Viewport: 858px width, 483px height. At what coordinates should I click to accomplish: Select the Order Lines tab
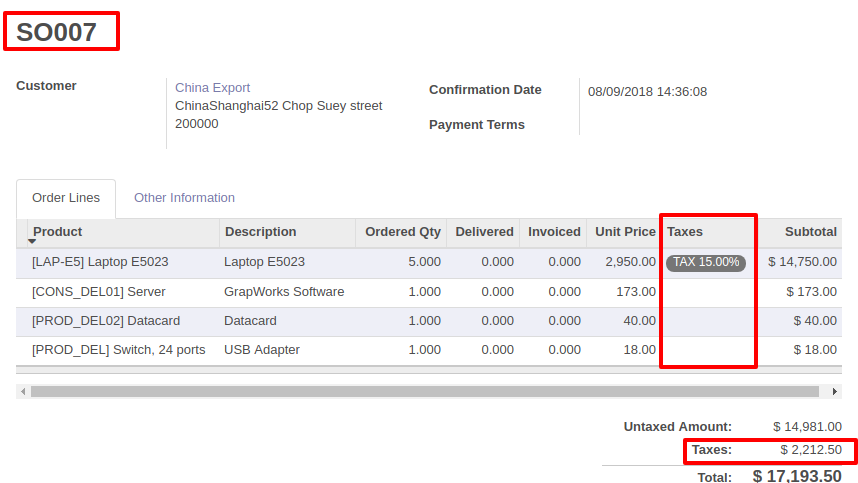(x=66, y=198)
